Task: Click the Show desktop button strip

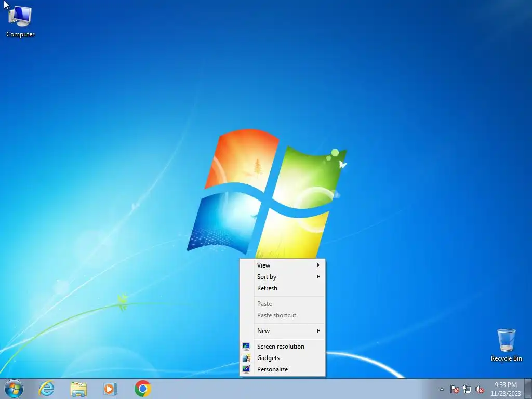Action: [528, 389]
